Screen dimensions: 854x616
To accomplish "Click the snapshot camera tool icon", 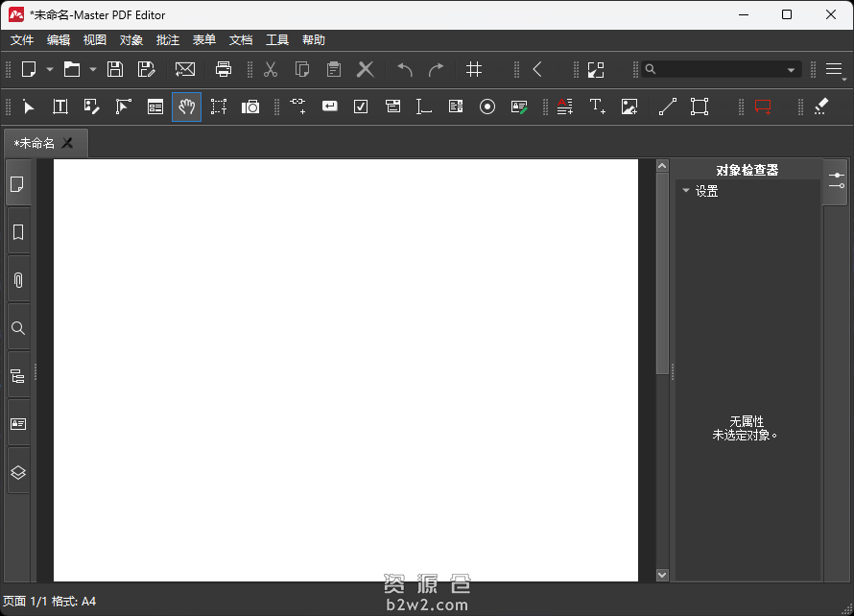I will coord(250,107).
